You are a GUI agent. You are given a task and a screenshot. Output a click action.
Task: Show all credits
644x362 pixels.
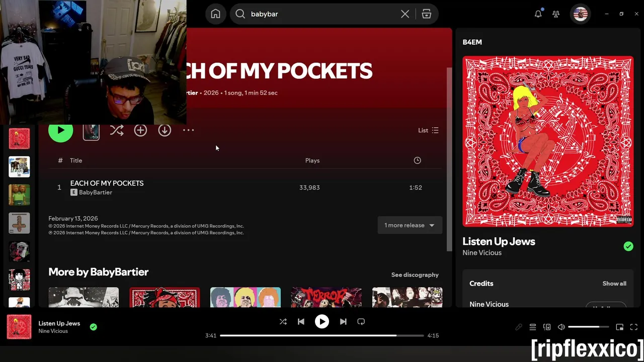coord(614,284)
